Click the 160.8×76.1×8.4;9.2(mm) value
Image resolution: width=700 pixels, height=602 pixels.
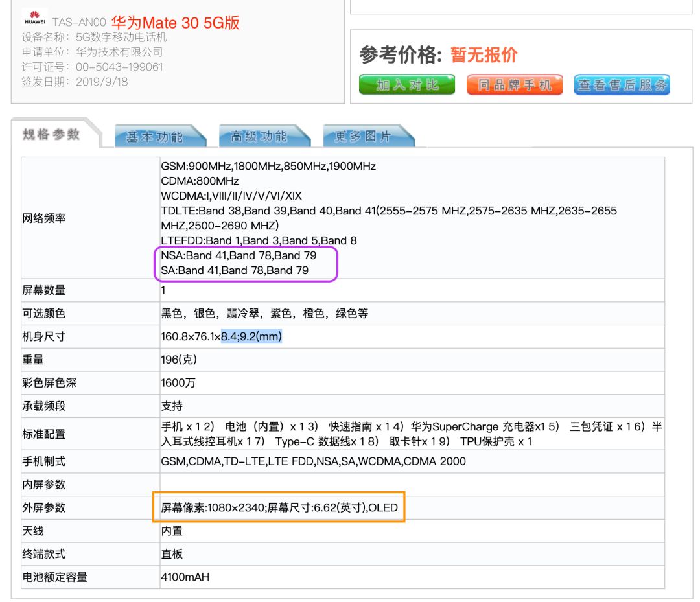click(x=222, y=336)
